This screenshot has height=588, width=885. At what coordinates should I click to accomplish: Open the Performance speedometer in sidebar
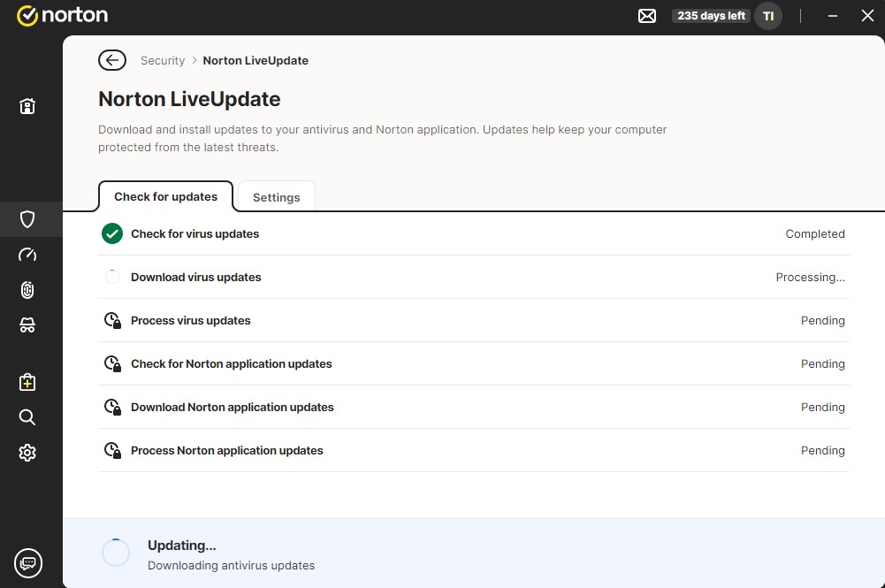tap(27, 255)
